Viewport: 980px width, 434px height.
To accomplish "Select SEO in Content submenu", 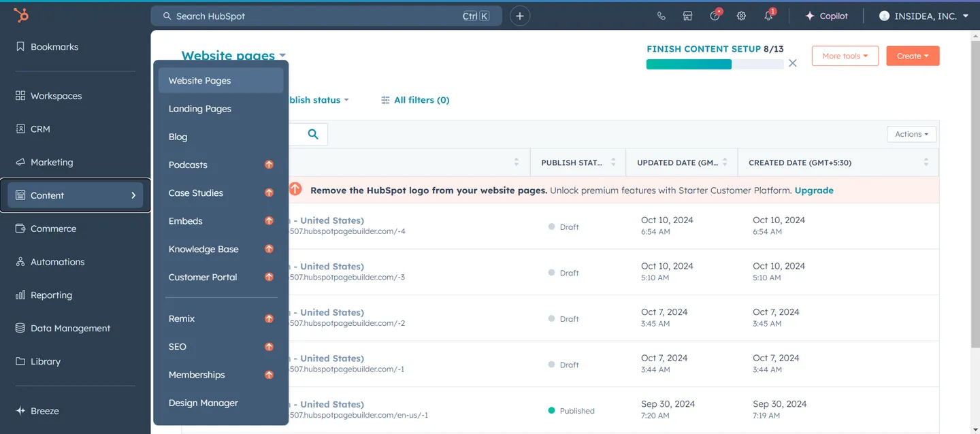I will click(x=178, y=347).
